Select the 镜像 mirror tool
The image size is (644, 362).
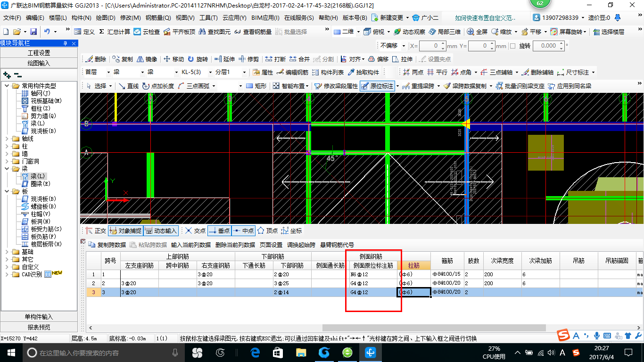click(147, 59)
